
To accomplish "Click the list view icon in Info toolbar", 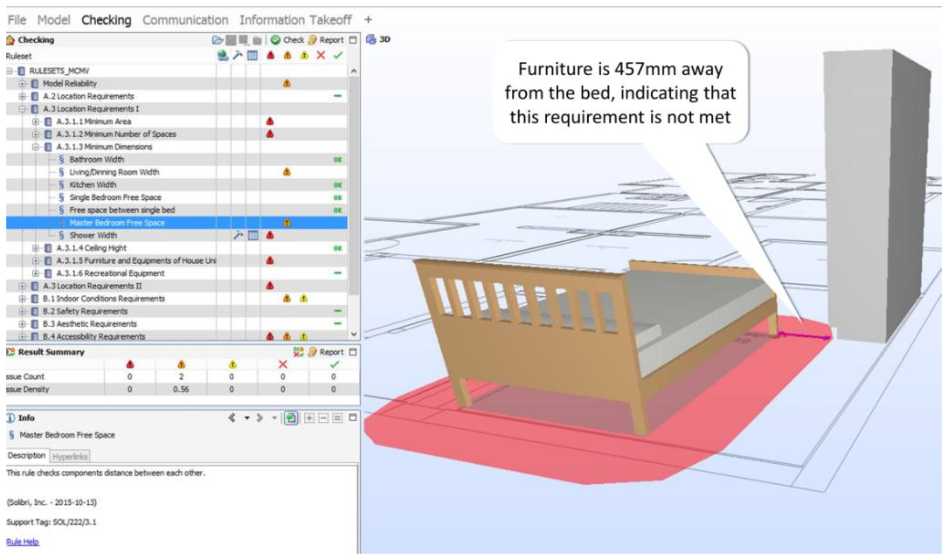I will (338, 418).
